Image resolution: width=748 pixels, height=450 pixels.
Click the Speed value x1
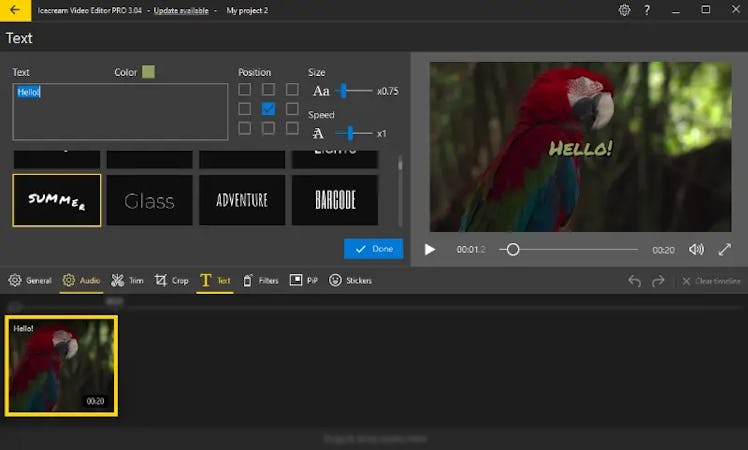coord(382,134)
